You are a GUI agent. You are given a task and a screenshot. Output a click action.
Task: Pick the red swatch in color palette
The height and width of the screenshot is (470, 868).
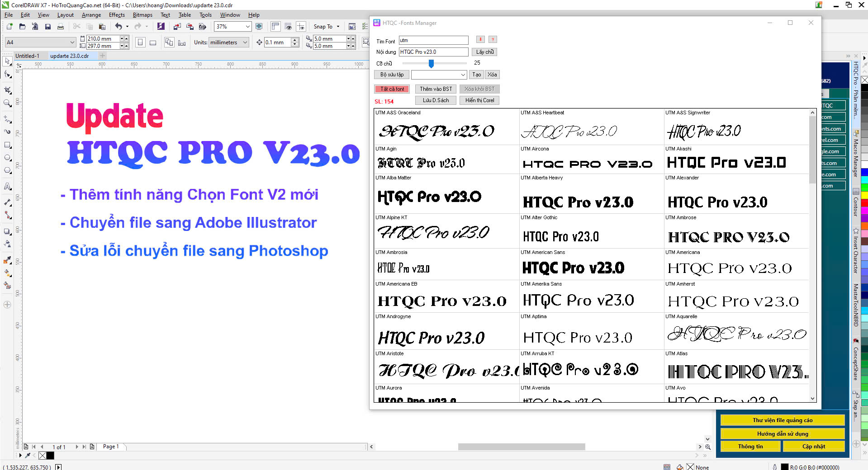[x=864, y=203]
